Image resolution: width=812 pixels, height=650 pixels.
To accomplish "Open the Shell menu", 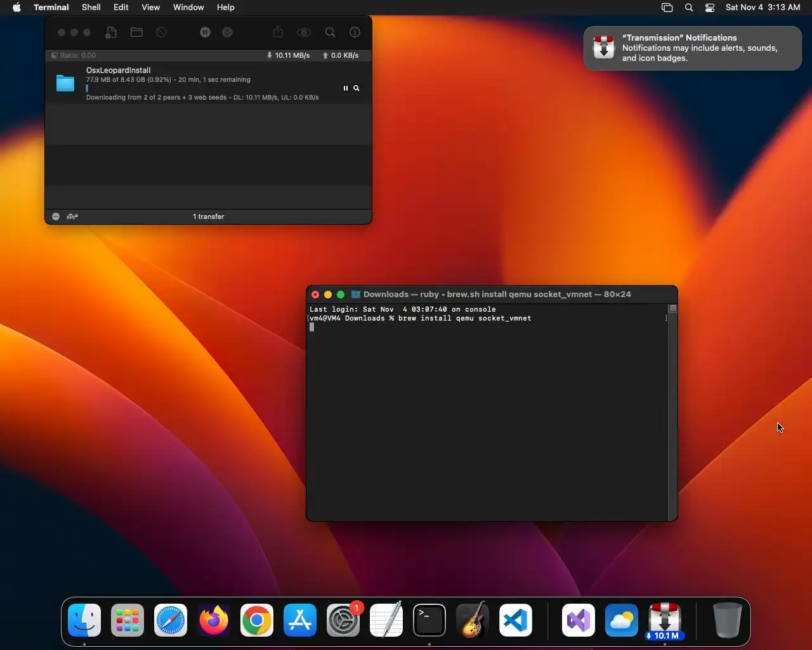I will pyautogui.click(x=91, y=8).
